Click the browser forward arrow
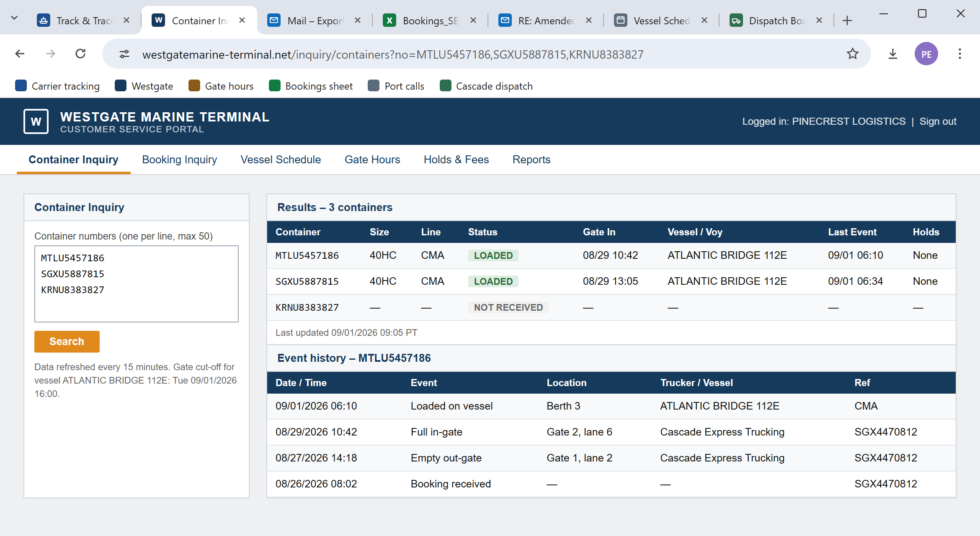 click(51, 54)
